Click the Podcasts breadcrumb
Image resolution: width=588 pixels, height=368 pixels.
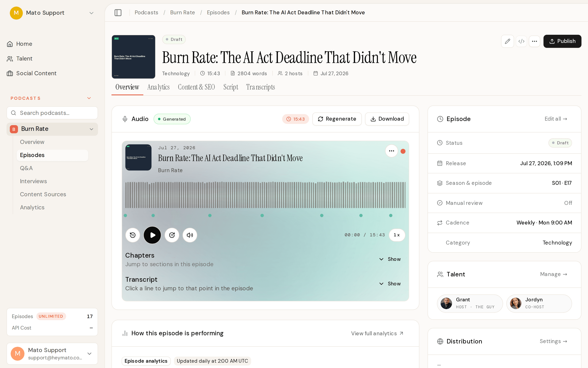pos(146,12)
